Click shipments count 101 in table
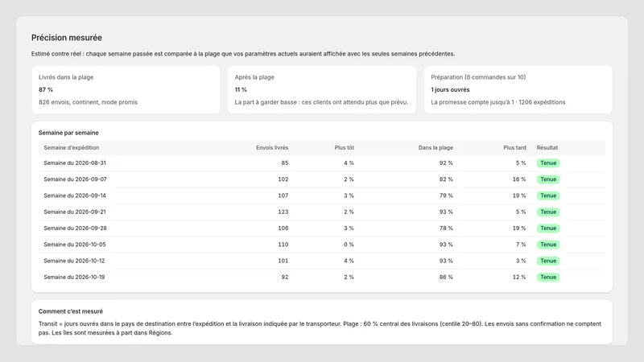644x362 pixels. [283, 261]
